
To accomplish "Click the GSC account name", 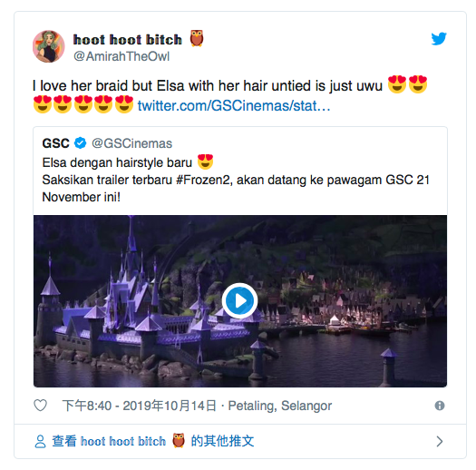I will (56, 143).
